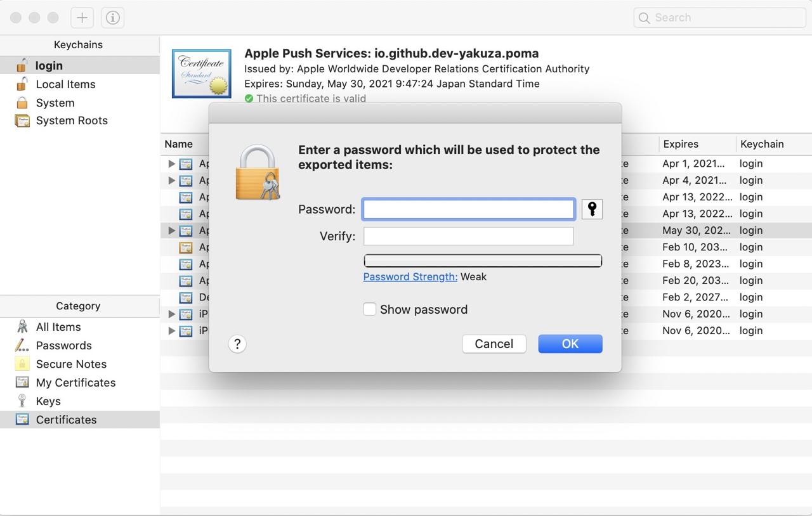Click the My Certificates icon

point(22,382)
